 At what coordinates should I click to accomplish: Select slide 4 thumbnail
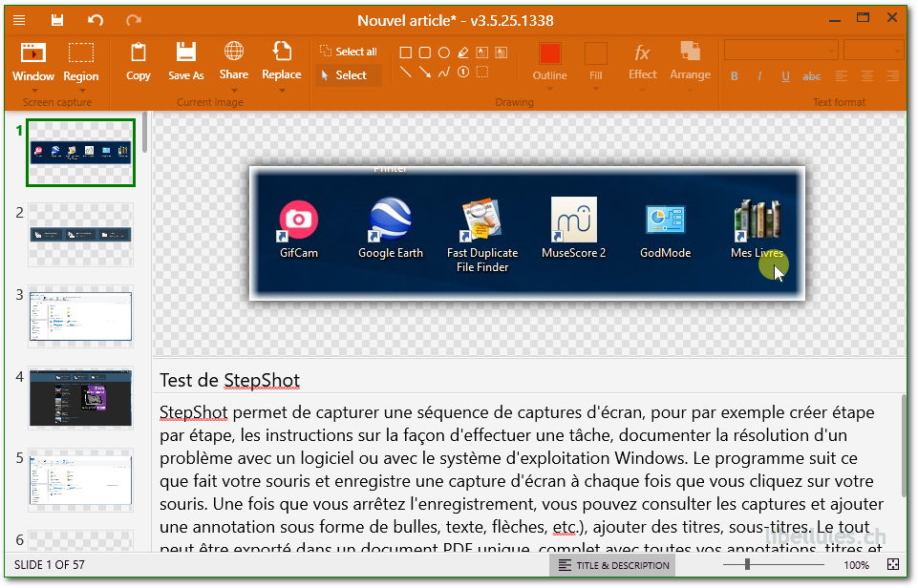point(81,398)
